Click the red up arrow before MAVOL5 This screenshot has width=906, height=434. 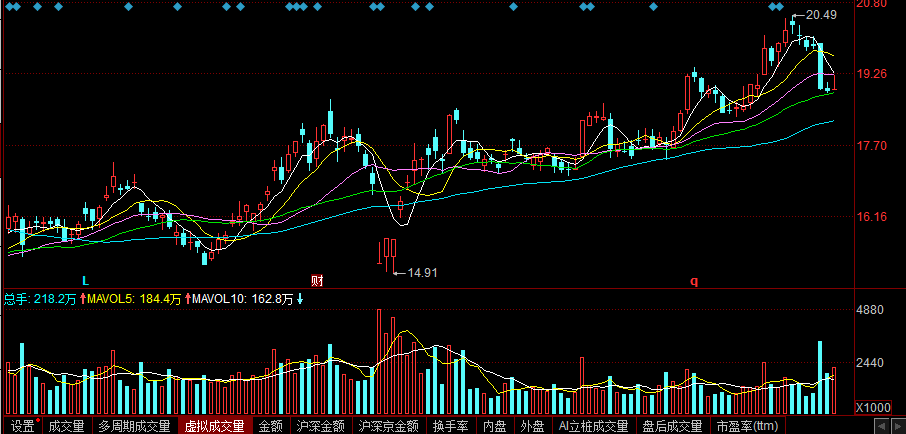tap(83, 299)
